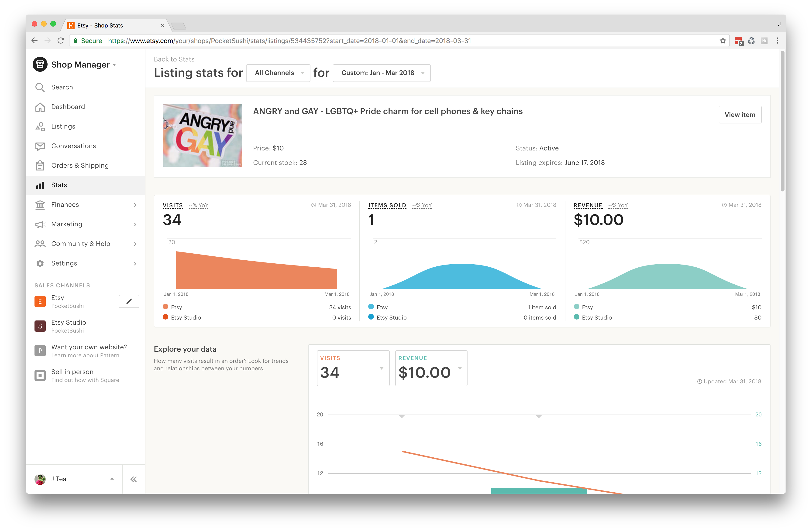
Task: Click the View item button
Action: pos(740,115)
